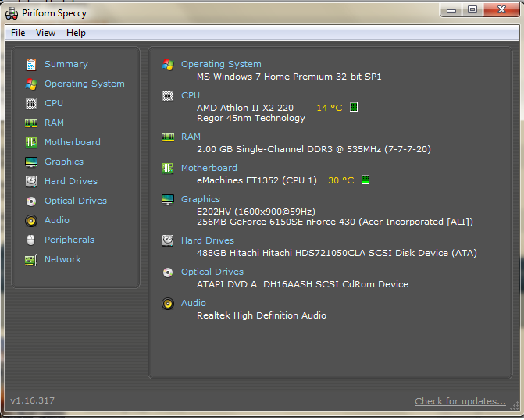The height and width of the screenshot is (420, 524).
Task: Click the MS Windows 7 Home Premium text
Action: pyautogui.click(x=289, y=77)
